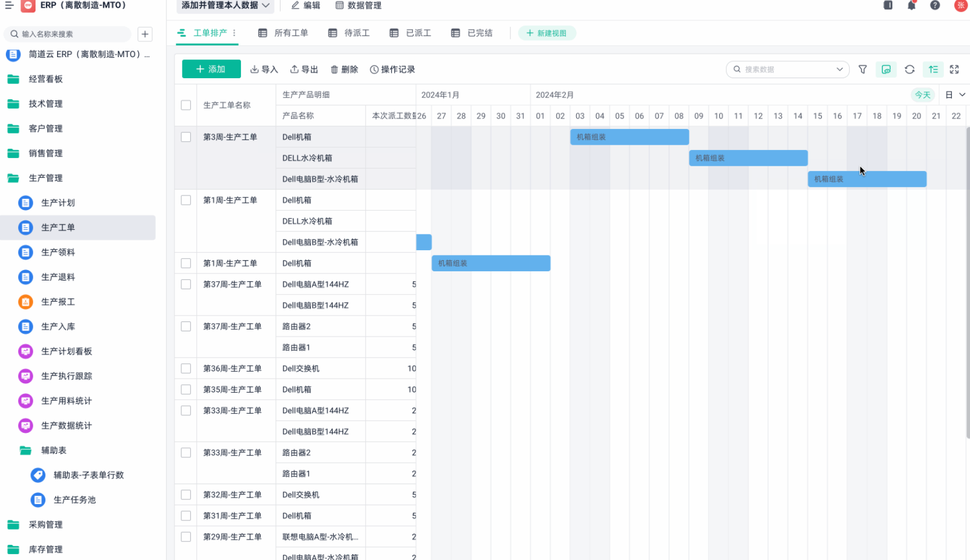Click 导出 export button
Image resolution: width=970 pixels, height=560 pixels.
[x=304, y=69]
